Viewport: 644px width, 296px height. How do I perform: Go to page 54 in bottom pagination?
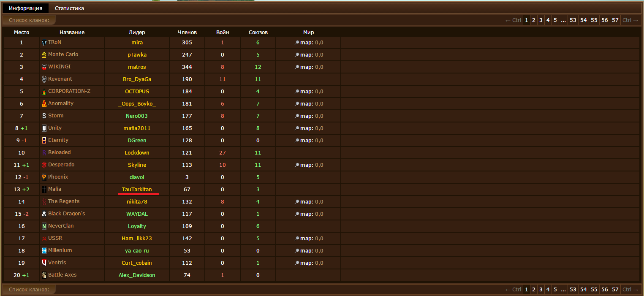(x=583, y=290)
